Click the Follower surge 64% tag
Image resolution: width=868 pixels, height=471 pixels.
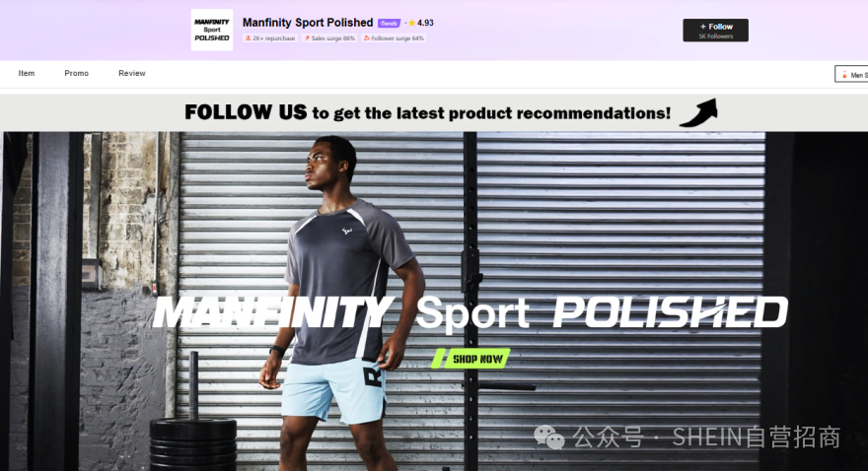tap(394, 38)
